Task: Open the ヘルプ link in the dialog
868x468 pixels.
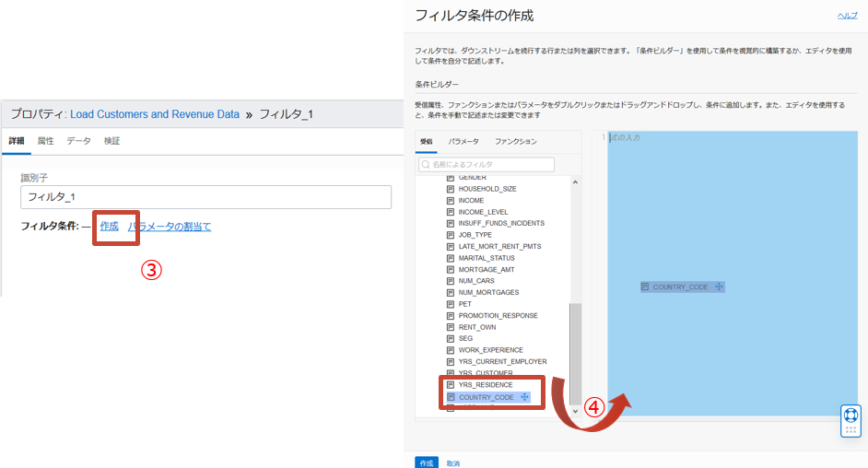Action: pyautogui.click(x=847, y=16)
